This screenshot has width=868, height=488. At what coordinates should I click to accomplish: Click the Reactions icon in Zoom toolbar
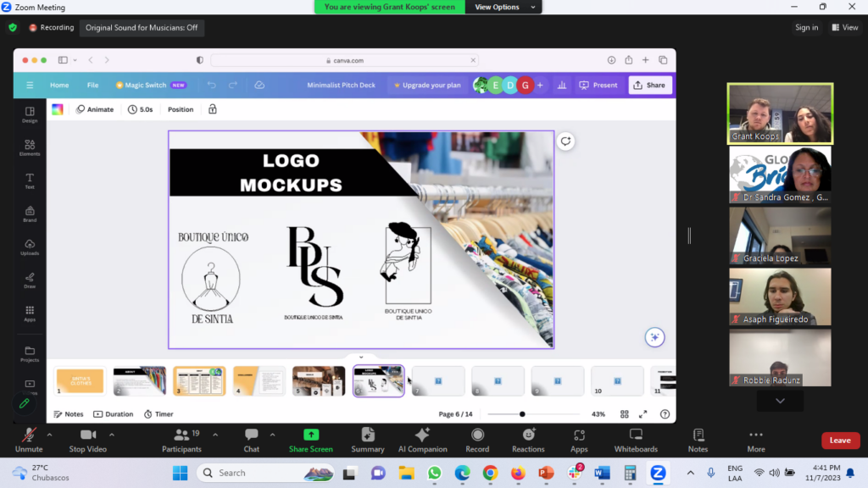[x=528, y=435]
